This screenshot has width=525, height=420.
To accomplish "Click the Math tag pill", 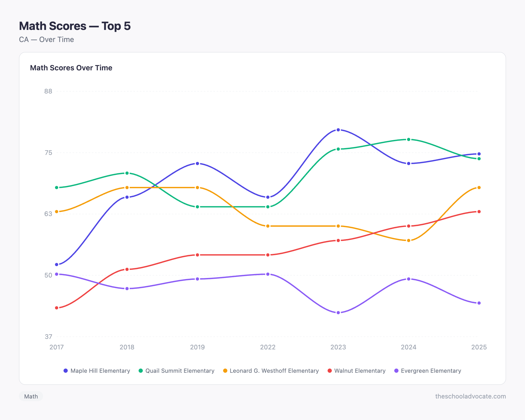I will point(31,396).
